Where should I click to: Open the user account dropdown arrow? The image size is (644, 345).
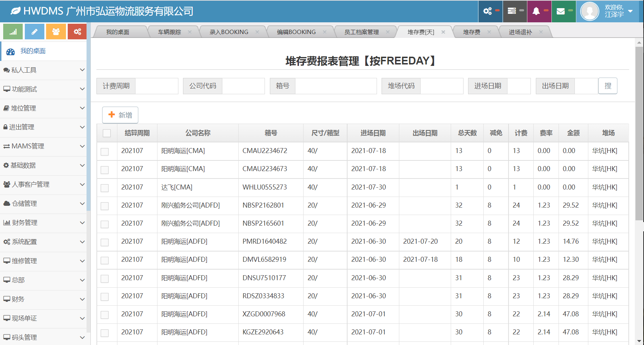point(631,11)
